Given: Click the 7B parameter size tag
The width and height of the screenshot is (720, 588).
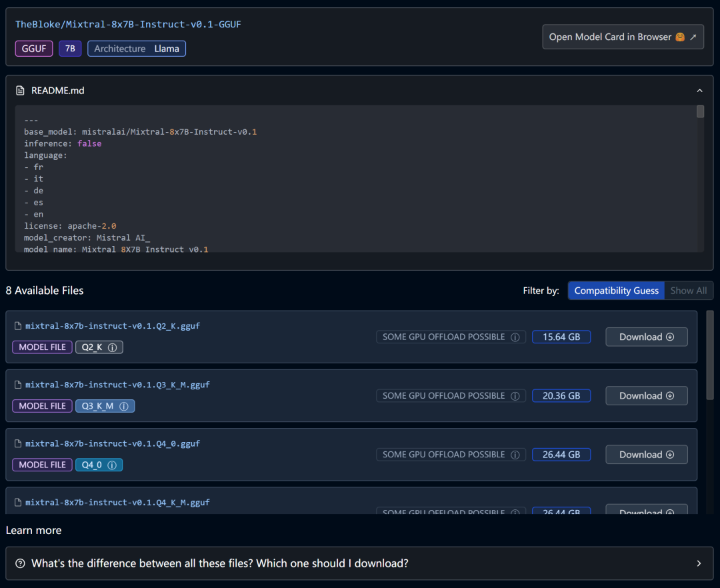Looking at the screenshot, I should (x=70, y=49).
